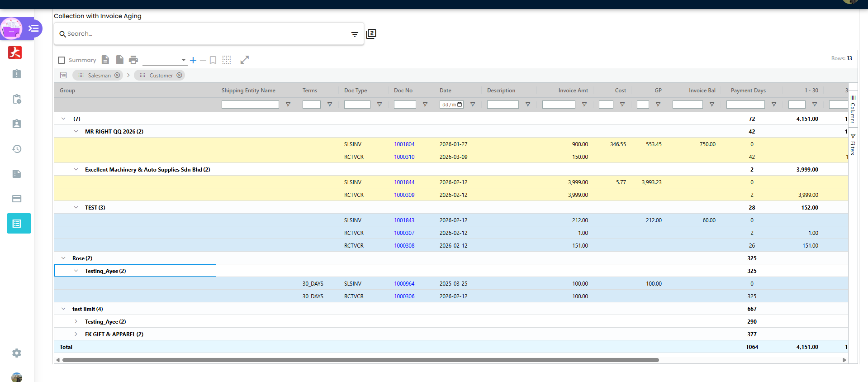868x382 pixels.
Task: Open document link 1001844
Action: pyautogui.click(x=404, y=182)
